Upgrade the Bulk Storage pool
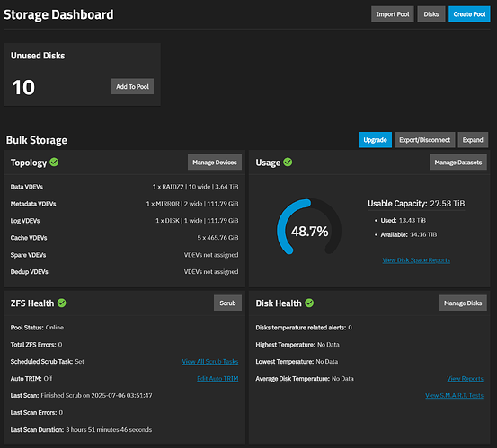The width and height of the screenshot is (497, 448). coord(375,140)
